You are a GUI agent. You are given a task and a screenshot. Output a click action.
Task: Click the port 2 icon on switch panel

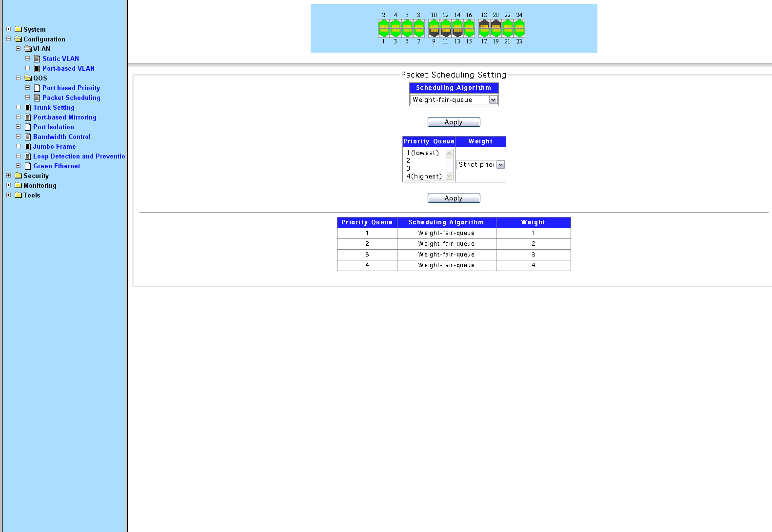(x=384, y=25)
